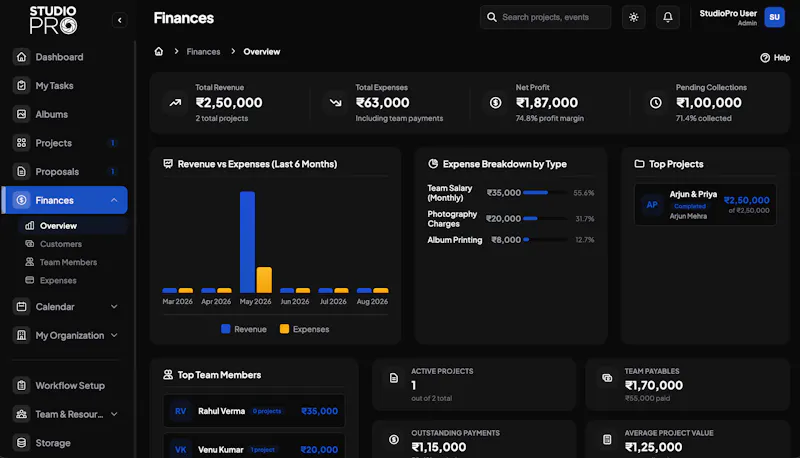
Task: Click the Total Expenses trending-down icon
Action: [x=335, y=103]
